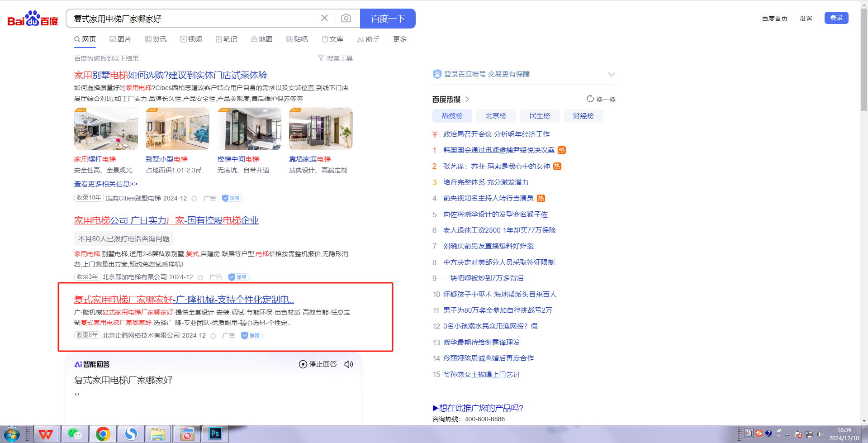Launch Chrome from the taskbar
This screenshot has height=443, width=868.
103,434
